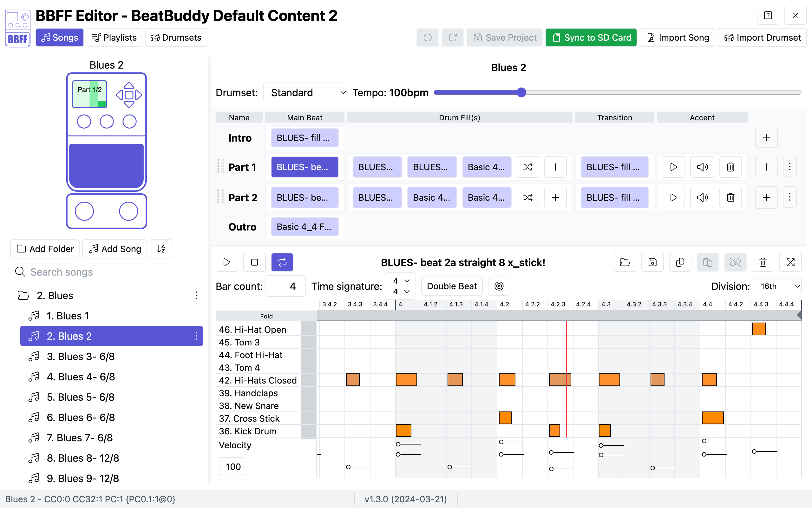This screenshot has width=812, height=508.
Task: Click the Hi-Hat Open note in the grid
Action: coord(759,329)
